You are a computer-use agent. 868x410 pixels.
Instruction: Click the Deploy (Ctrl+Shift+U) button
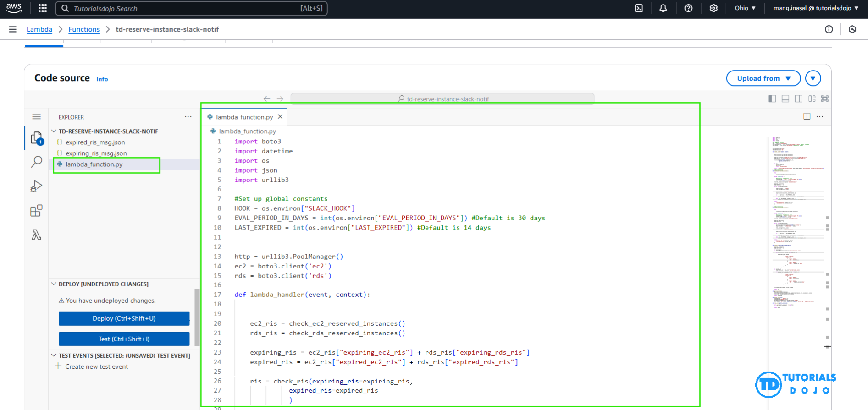tap(124, 318)
